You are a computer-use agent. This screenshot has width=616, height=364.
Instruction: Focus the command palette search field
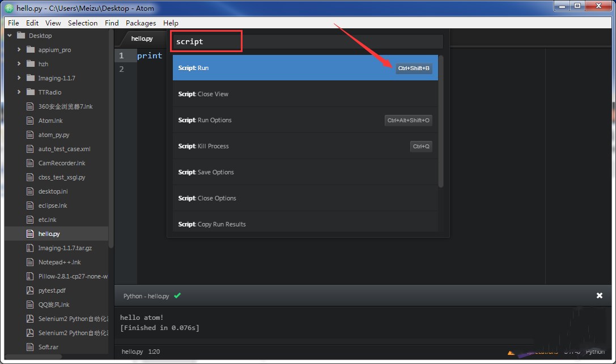[x=308, y=41]
